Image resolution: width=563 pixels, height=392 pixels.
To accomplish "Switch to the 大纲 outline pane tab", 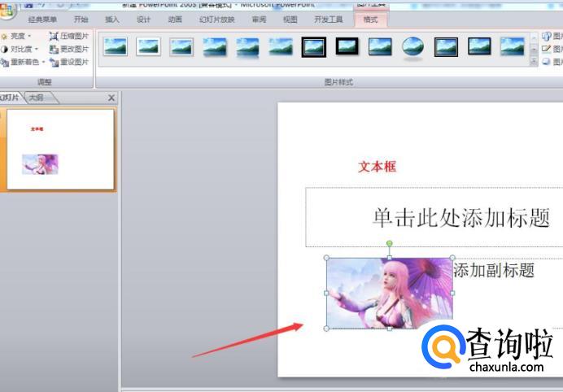I will pos(37,98).
